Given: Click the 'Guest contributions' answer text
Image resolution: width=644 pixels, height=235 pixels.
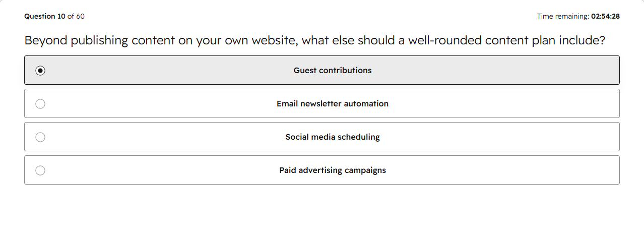Looking at the screenshot, I should 333,71.
